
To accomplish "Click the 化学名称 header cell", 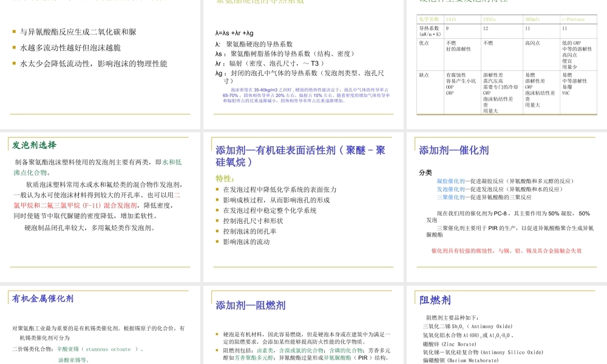I will point(429,19).
